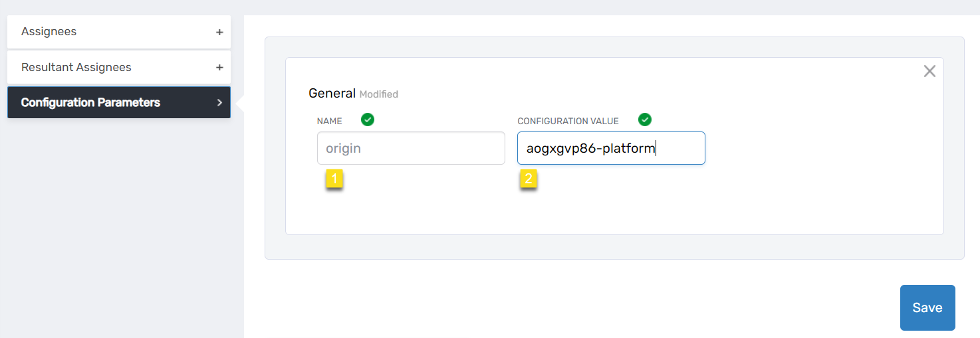Open the Resultant Assignees section
980x338 pixels.
[76, 68]
